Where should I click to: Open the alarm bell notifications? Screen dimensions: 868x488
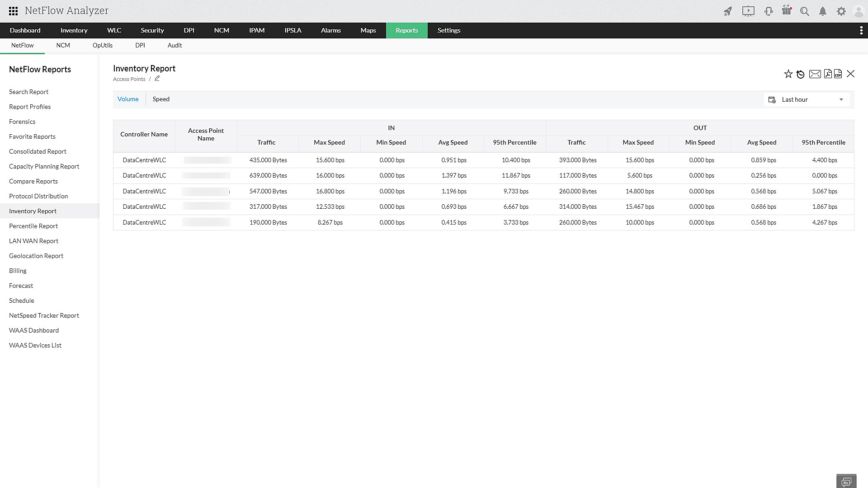click(x=823, y=11)
